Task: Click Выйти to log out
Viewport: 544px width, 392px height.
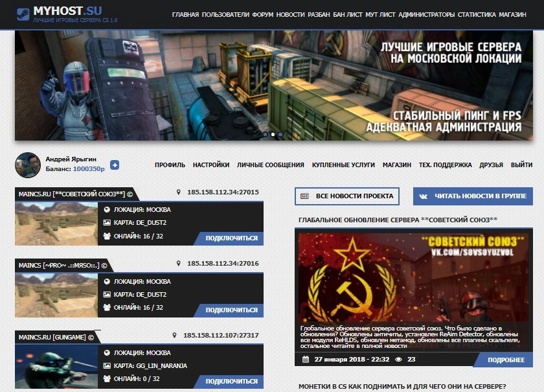Action: click(521, 165)
